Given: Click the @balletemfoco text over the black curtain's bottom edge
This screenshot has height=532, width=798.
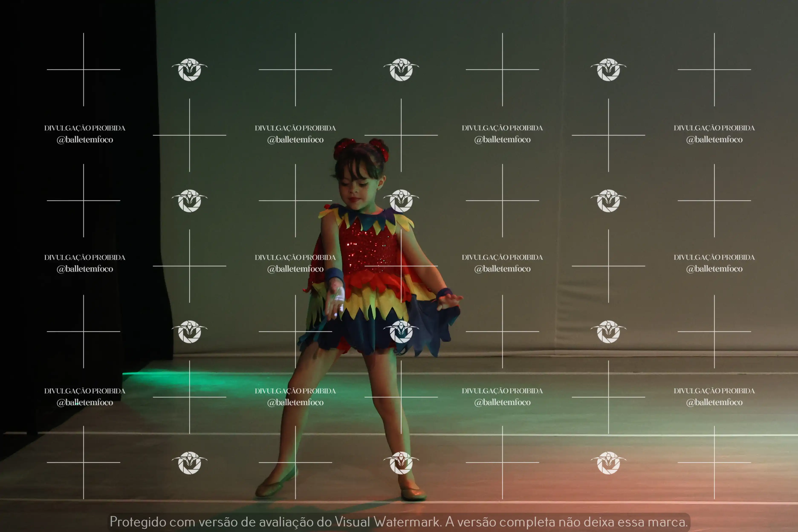Looking at the screenshot, I should pyautogui.click(x=85, y=402).
